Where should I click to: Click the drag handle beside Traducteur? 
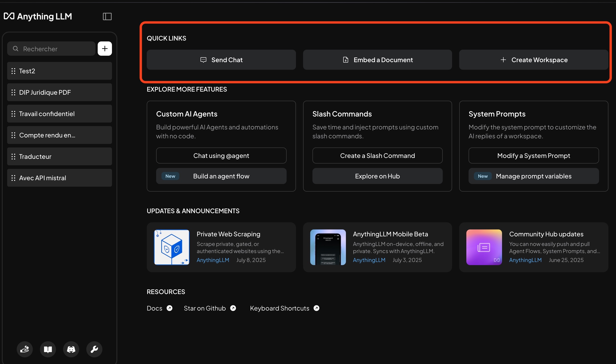(x=14, y=156)
